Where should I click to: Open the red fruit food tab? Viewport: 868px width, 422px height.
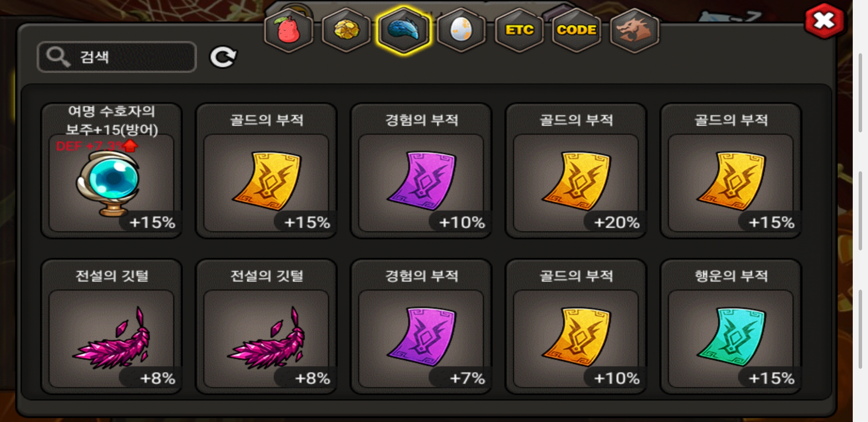289,30
